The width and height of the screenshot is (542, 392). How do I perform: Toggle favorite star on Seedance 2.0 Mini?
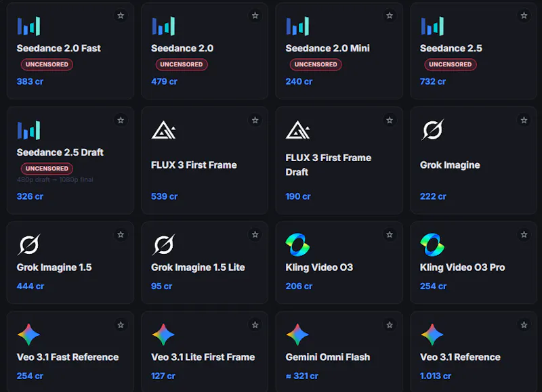390,16
